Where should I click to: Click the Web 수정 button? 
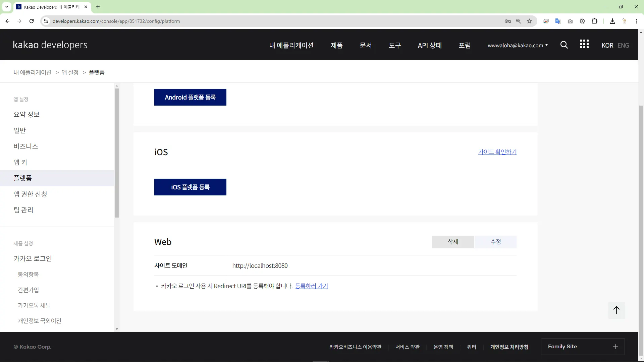coord(495,242)
